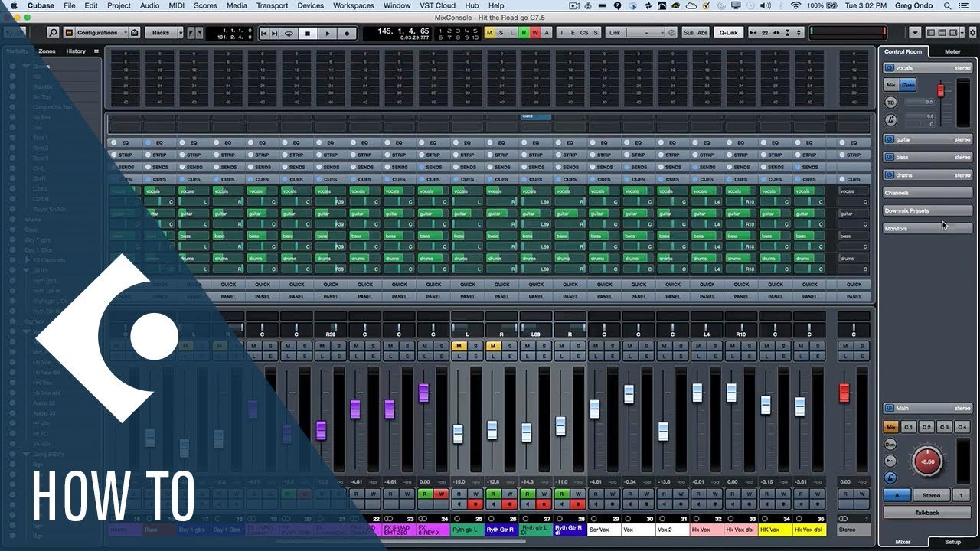
Task: Expand the Downmix Presets section
Action: tap(926, 210)
